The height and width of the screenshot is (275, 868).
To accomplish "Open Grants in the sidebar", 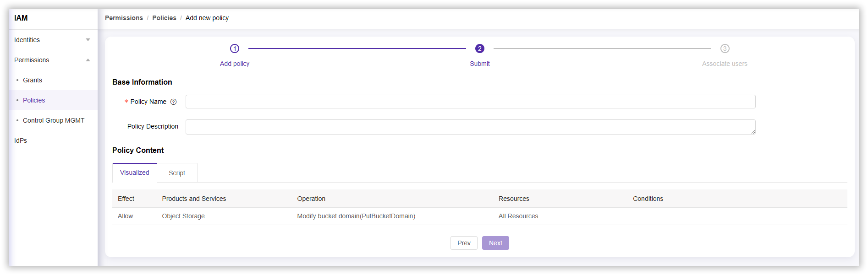I will pos(33,80).
